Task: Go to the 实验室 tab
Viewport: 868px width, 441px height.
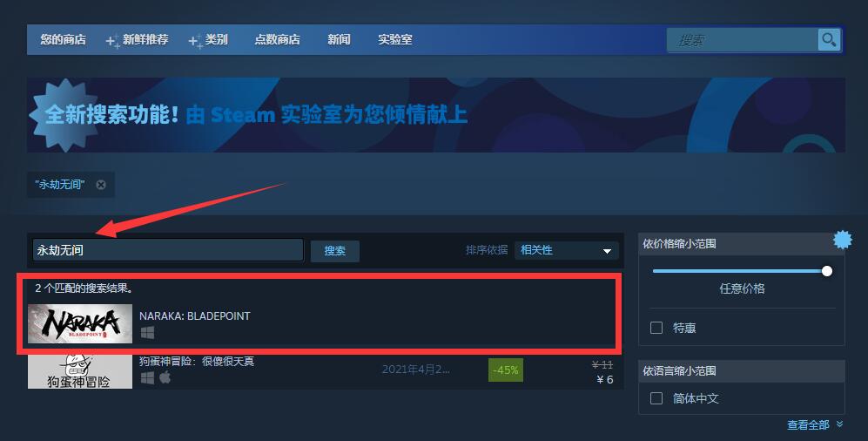Action: point(395,40)
